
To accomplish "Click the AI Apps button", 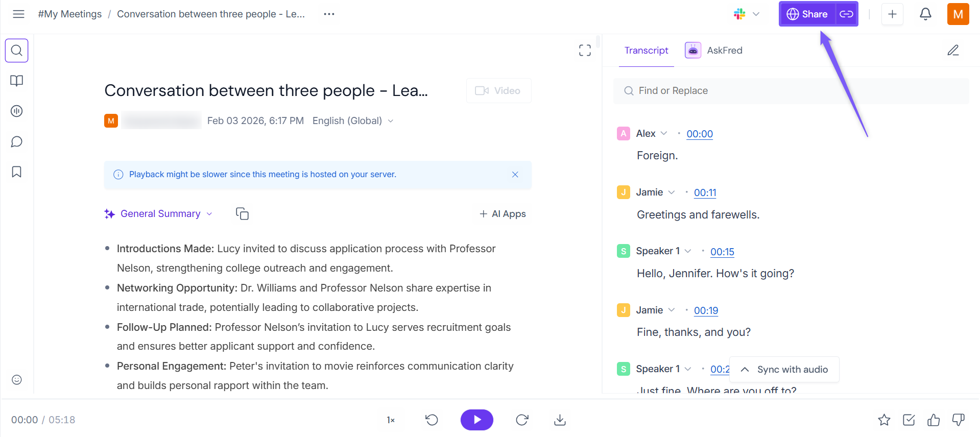I will (x=503, y=214).
